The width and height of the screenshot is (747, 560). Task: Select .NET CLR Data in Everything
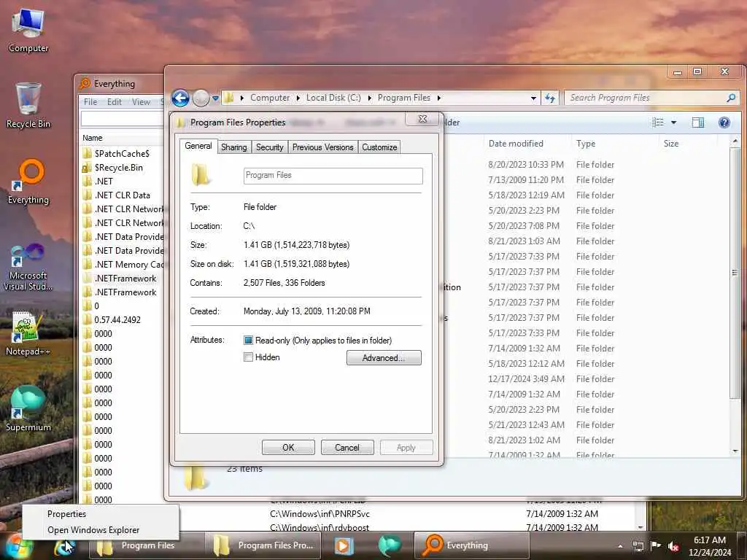[x=122, y=195]
